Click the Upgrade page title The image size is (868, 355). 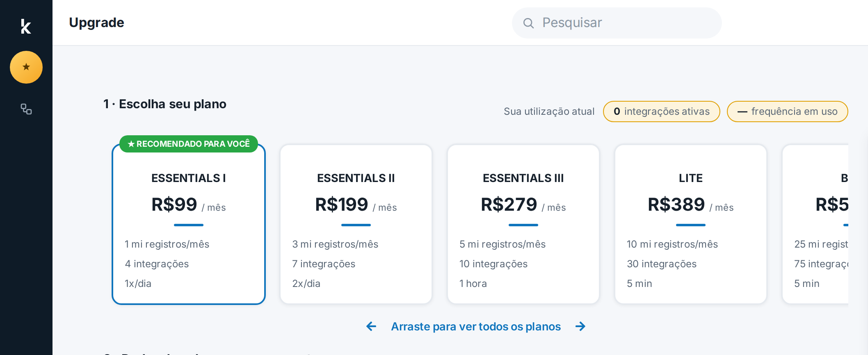pyautogui.click(x=96, y=23)
